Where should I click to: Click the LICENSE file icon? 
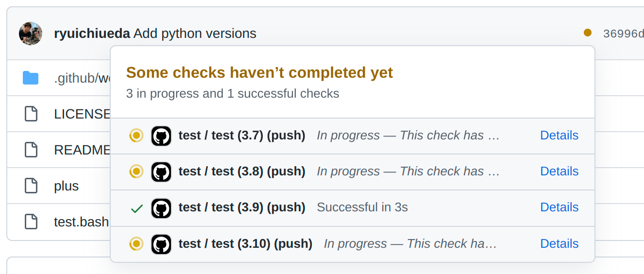tap(31, 114)
